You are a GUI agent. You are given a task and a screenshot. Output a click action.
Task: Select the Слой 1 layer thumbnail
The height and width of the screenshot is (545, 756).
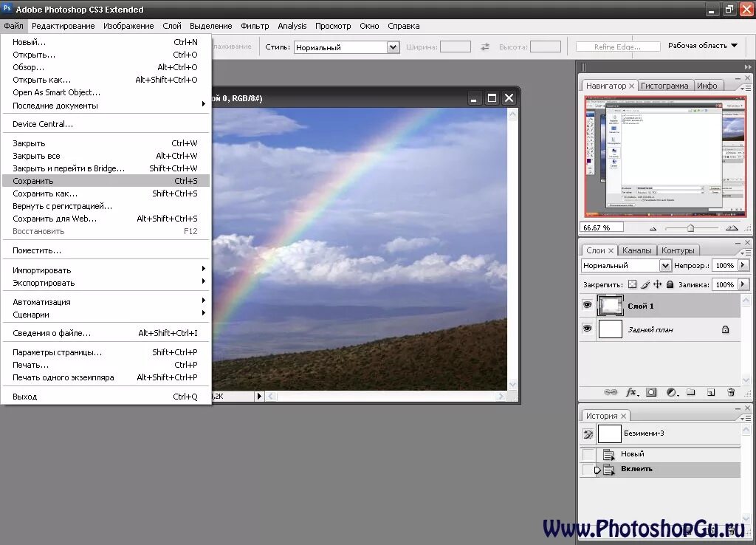pos(611,306)
